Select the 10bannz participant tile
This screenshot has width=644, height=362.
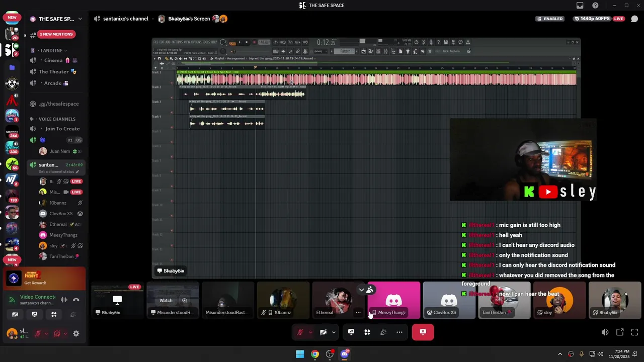[x=283, y=300]
